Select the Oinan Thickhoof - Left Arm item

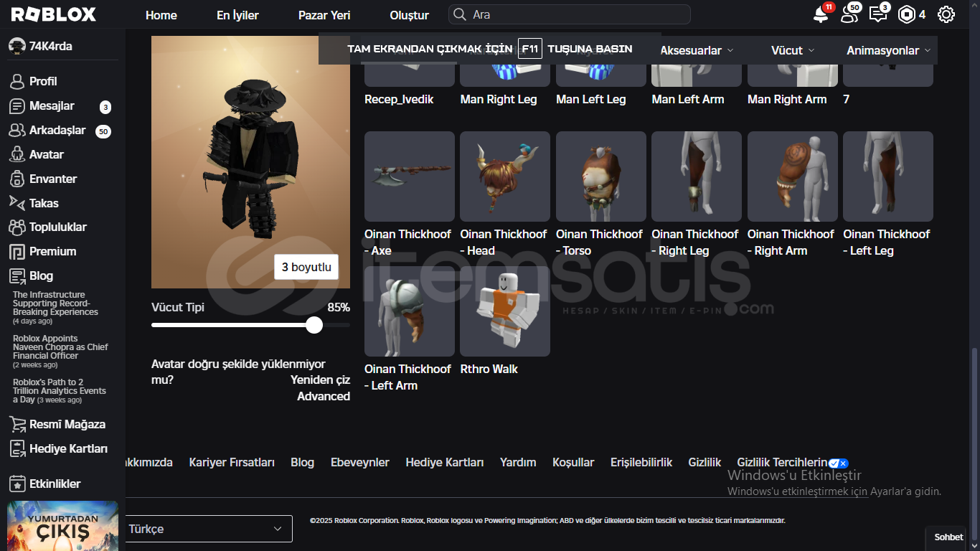pyautogui.click(x=409, y=311)
